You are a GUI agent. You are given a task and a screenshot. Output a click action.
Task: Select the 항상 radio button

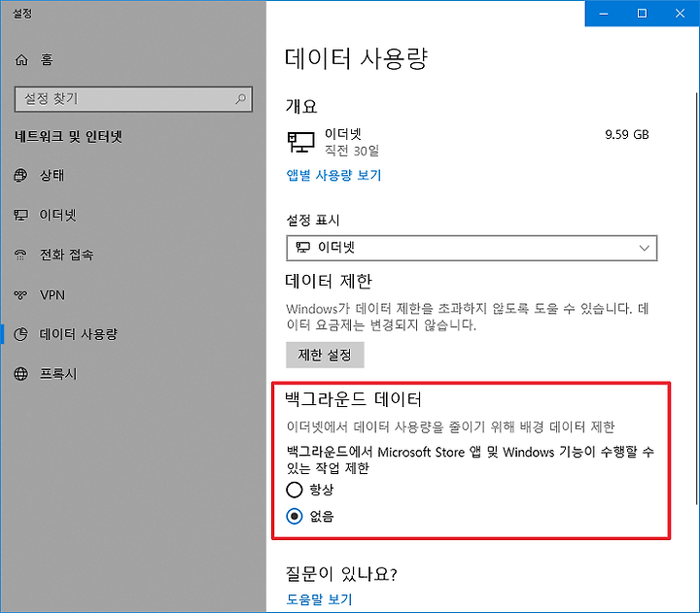(x=295, y=490)
